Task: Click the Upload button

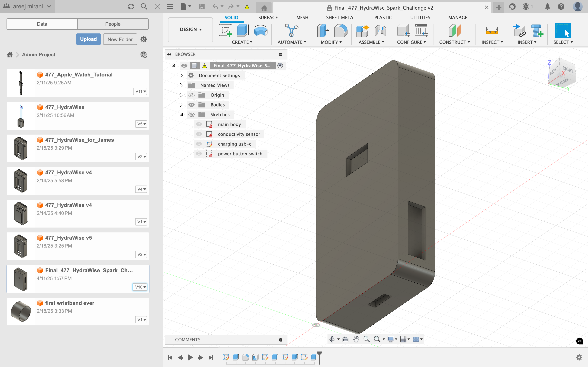Action: point(88,39)
